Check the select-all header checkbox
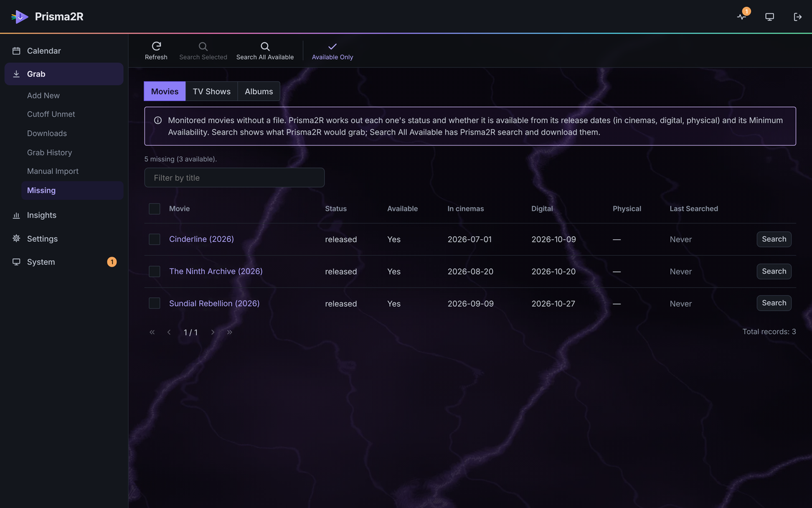 point(154,208)
